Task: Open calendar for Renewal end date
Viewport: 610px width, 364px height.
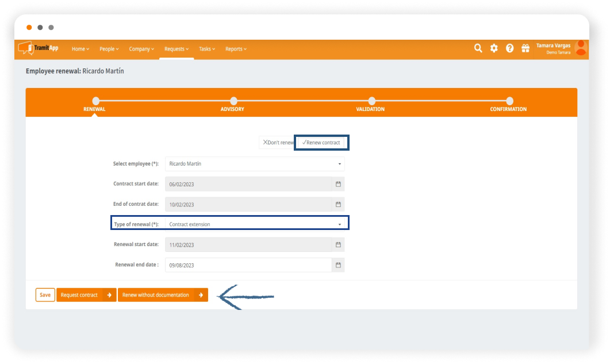Action: click(x=338, y=265)
